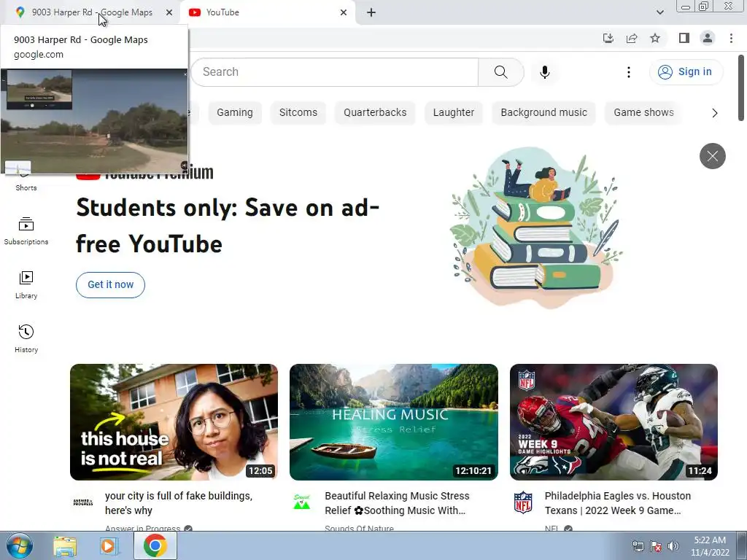Click the page vertical scrollbar

[741, 88]
